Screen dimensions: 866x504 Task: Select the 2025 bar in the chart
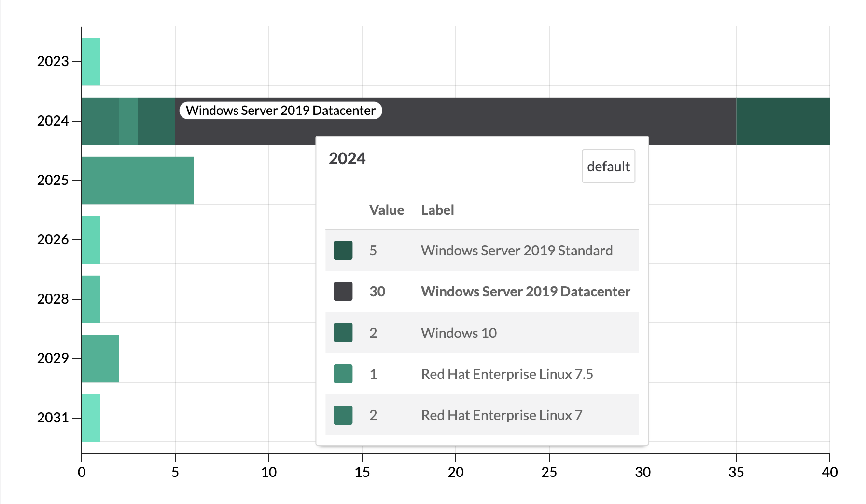pyautogui.click(x=138, y=181)
